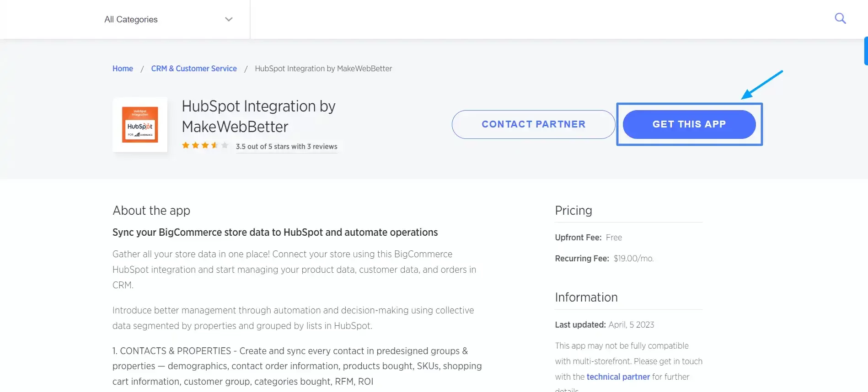This screenshot has height=392, width=868.
Task: Click the third rating star
Action: 205,145
